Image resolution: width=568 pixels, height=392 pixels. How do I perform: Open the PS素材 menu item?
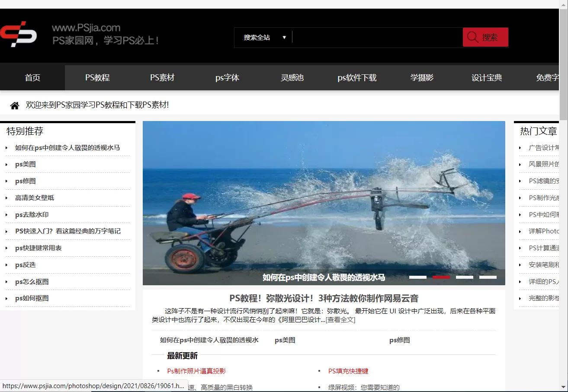point(162,77)
